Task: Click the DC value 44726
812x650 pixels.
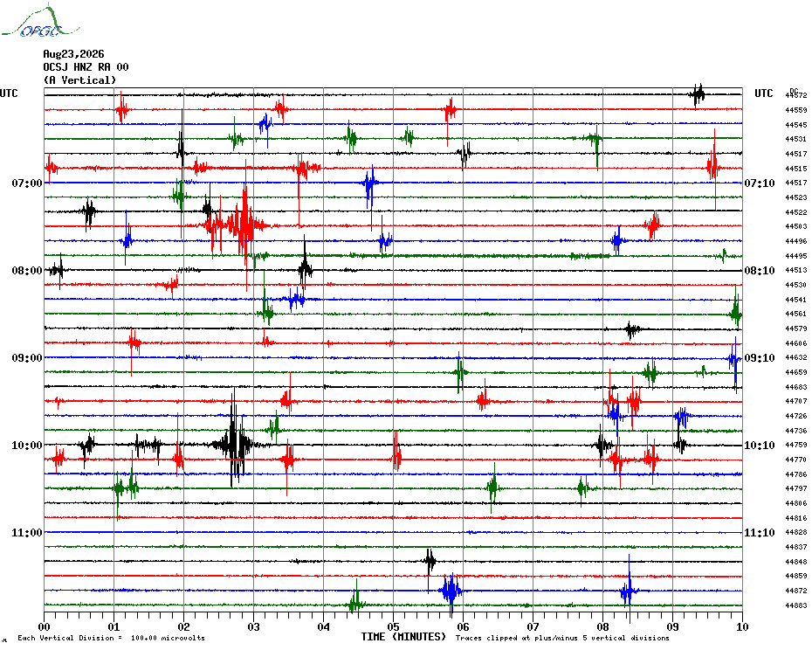Action: 796,416
